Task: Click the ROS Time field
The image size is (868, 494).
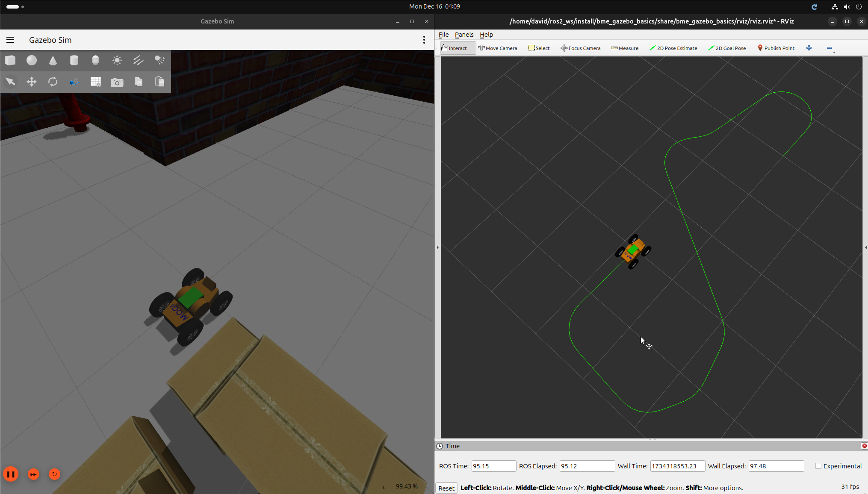Action: 493,466
